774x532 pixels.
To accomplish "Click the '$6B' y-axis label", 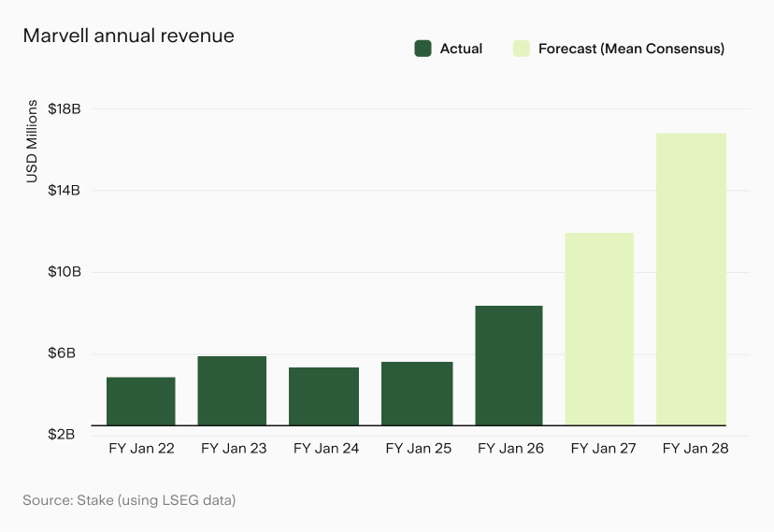I will (x=62, y=353).
